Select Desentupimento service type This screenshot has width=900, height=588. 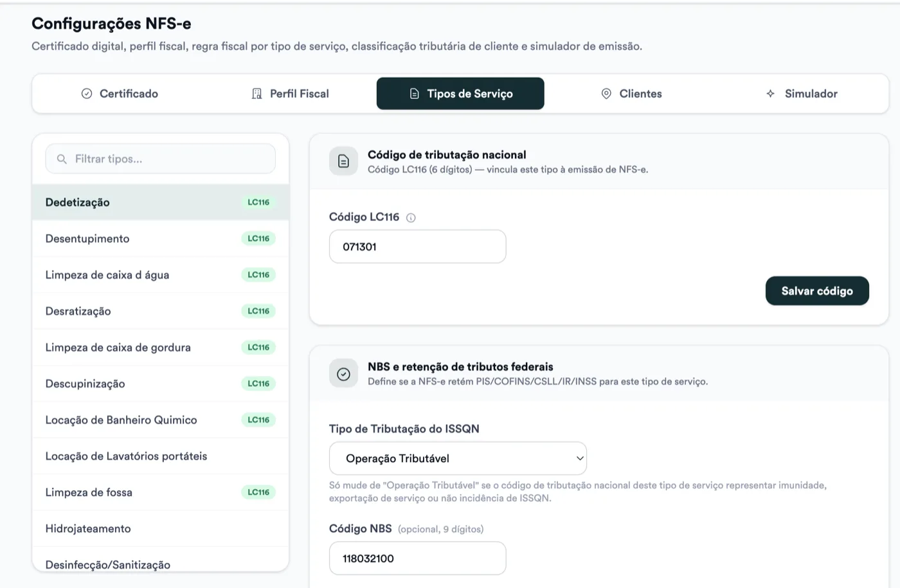[x=161, y=238]
